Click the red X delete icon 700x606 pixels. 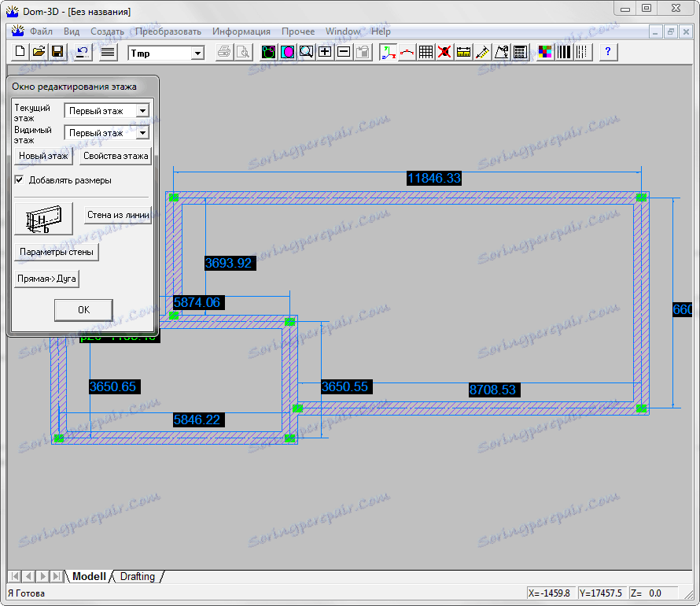point(444,52)
